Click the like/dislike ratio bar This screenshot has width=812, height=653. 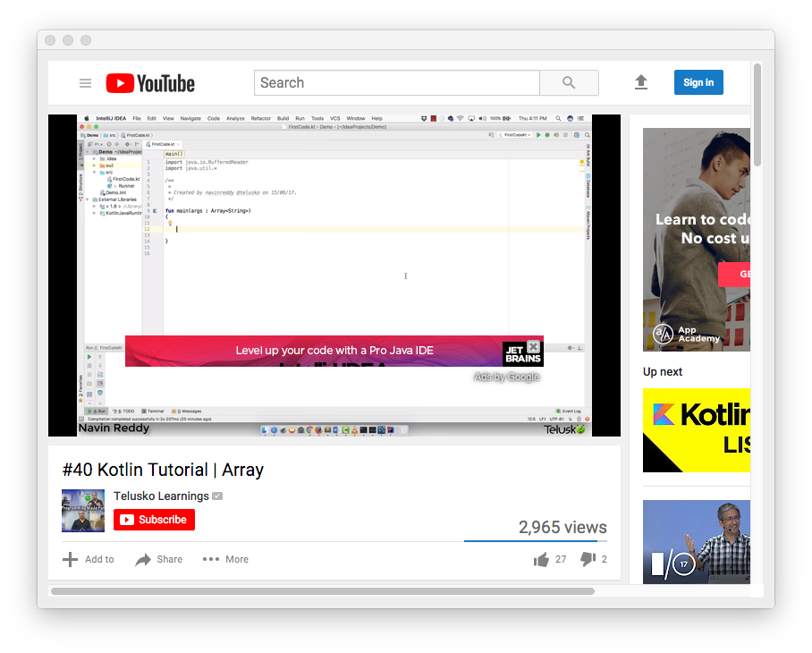point(536,541)
